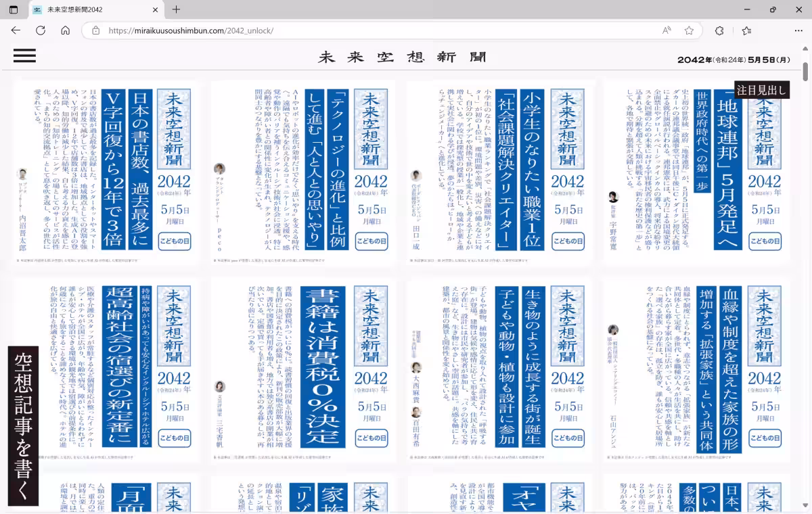
Task: Open the Settings and more ellipsis menu
Action: (x=798, y=30)
